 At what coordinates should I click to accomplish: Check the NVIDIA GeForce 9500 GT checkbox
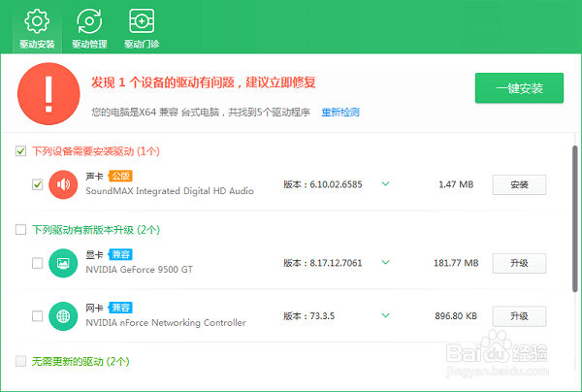[x=38, y=263]
